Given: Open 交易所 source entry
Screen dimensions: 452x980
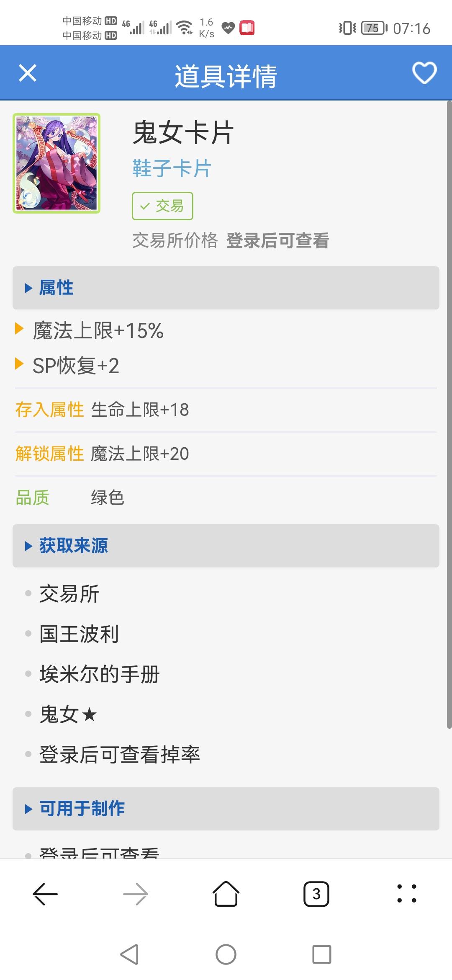Looking at the screenshot, I should tap(69, 594).
